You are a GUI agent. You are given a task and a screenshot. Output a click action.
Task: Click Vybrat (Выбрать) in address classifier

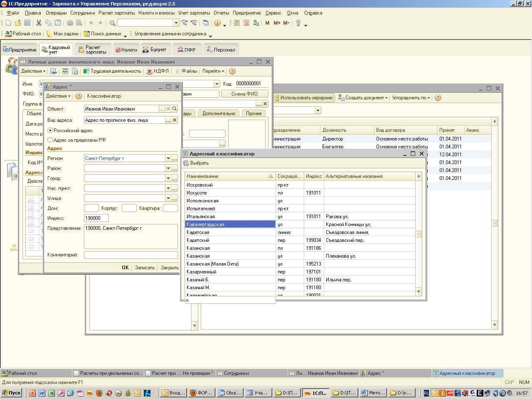(x=196, y=163)
